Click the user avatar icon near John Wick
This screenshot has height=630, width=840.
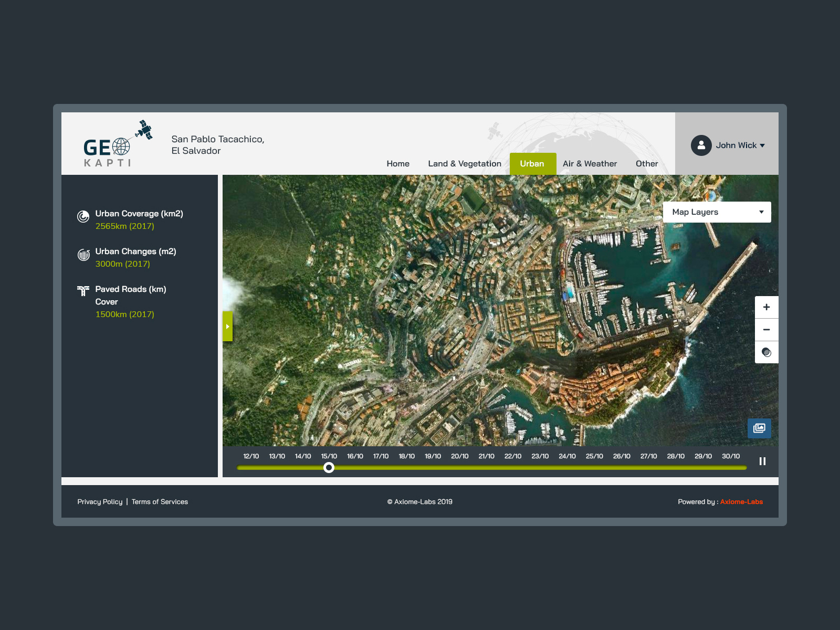(701, 145)
